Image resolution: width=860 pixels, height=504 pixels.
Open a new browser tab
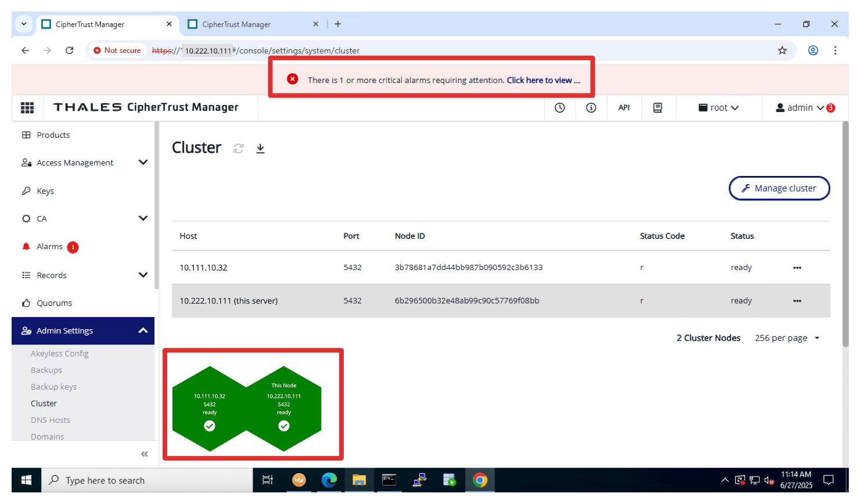338,24
